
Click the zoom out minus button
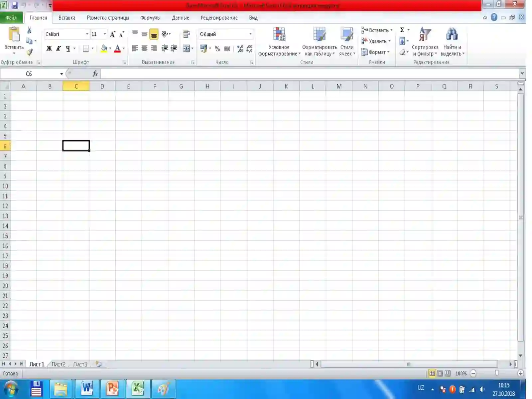[x=473, y=373]
